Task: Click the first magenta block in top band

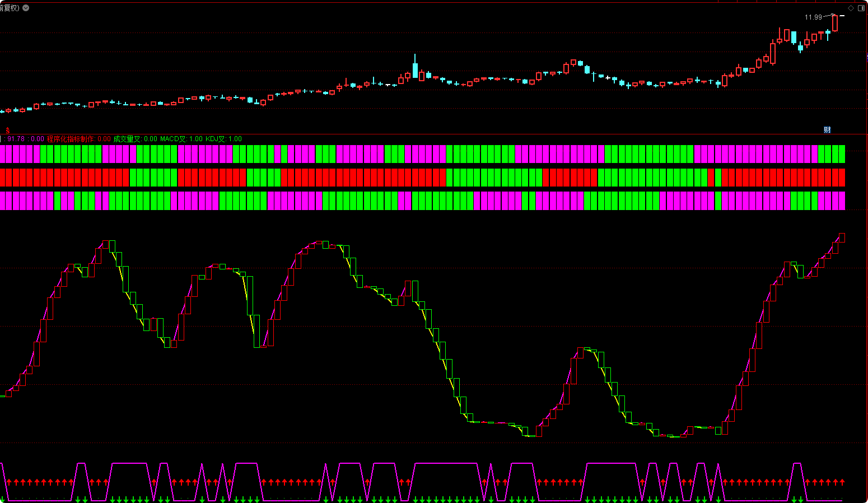Action: pos(3,154)
